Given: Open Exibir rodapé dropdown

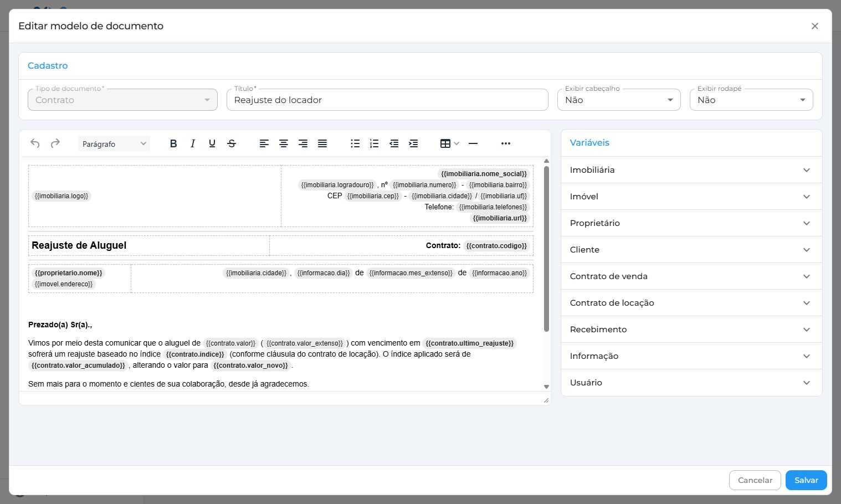Looking at the screenshot, I should pos(751,100).
